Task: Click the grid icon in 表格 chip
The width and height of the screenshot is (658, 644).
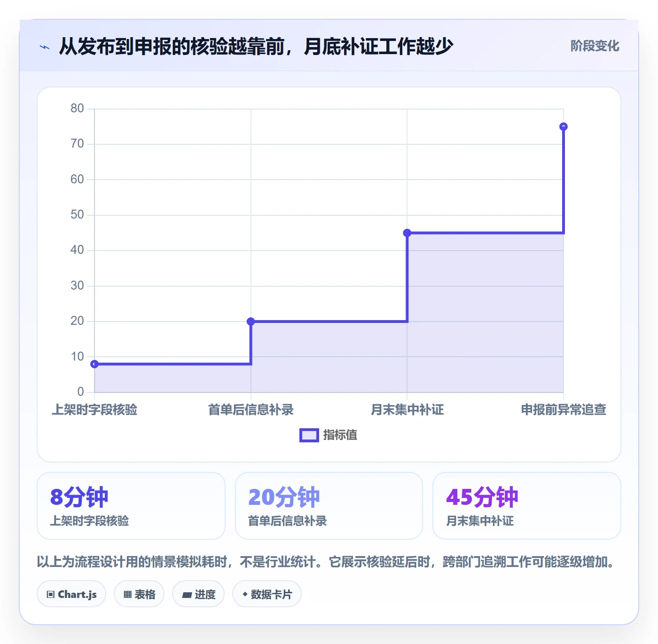Action: [128, 595]
